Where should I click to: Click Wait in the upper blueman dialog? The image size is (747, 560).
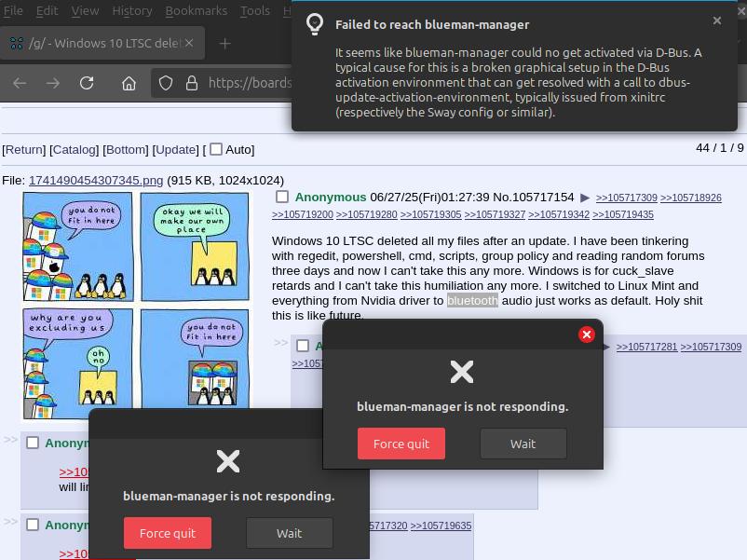tap(523, 444)
